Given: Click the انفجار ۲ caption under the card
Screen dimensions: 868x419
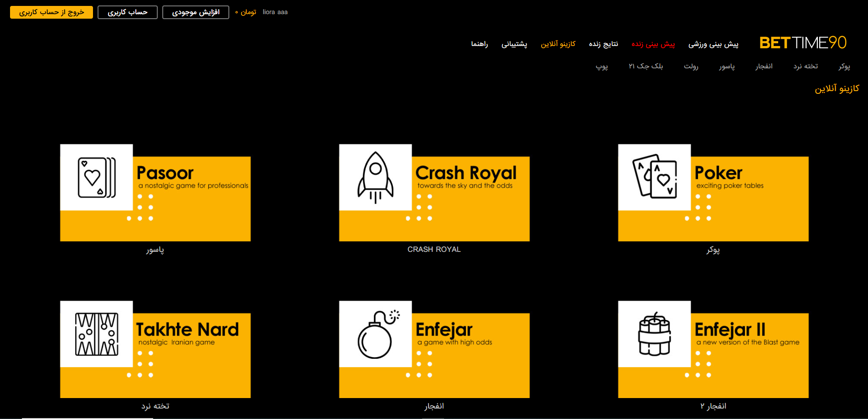Looking at the screenshot, I should pyautogui.click(x=713, y=406).
